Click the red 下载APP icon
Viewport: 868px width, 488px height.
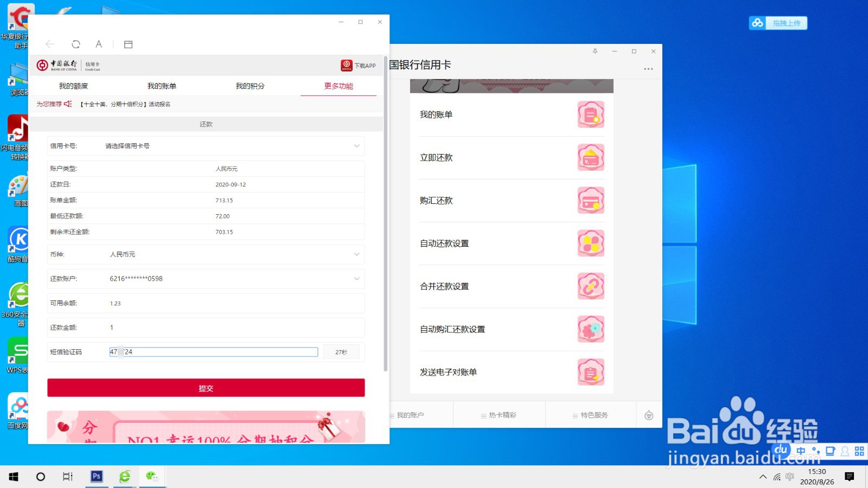pyautogui.click(x=347, y=65)
